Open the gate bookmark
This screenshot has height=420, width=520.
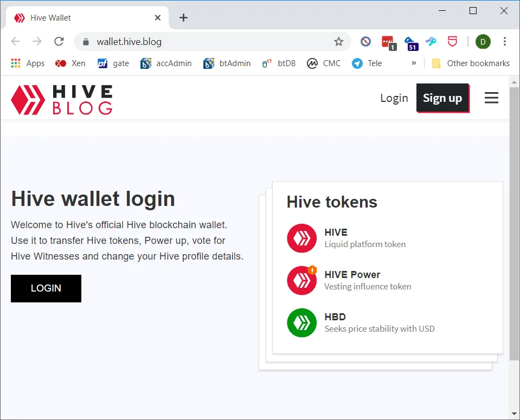pyautogui.click(x=113, y=63)
